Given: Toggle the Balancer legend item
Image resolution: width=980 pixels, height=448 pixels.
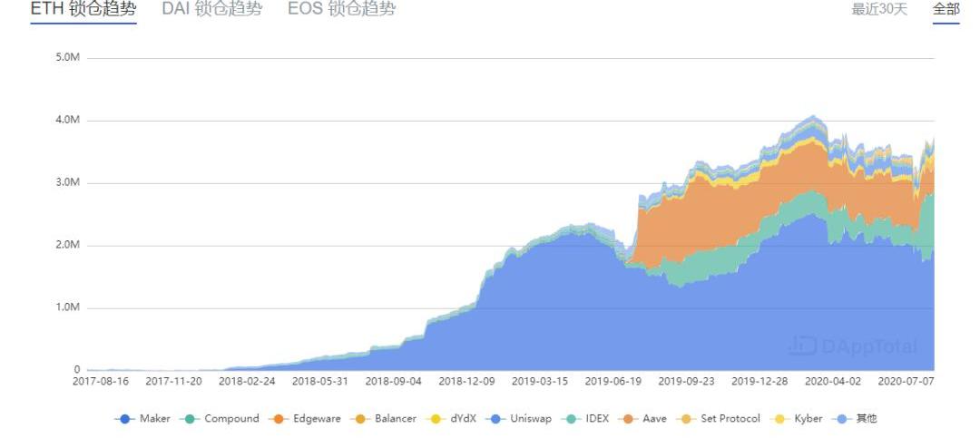Looking at the screenshot, I should [x=383, y=419].
